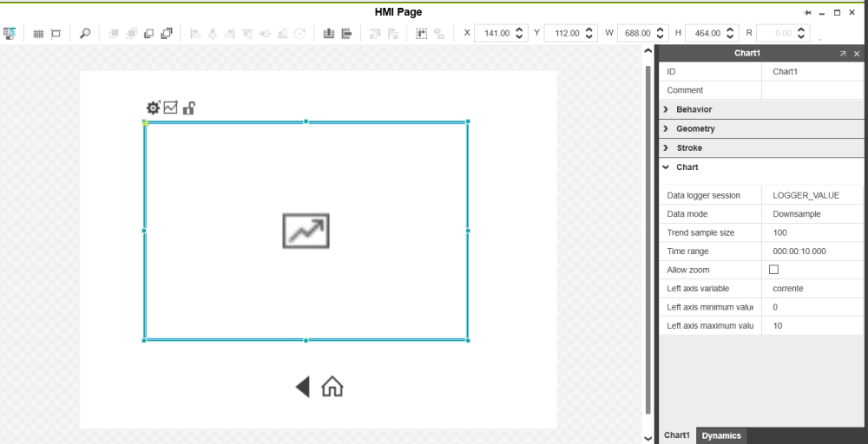Click the align top edges icon
This screenshot has width=868, height=444.
[247, 34]
